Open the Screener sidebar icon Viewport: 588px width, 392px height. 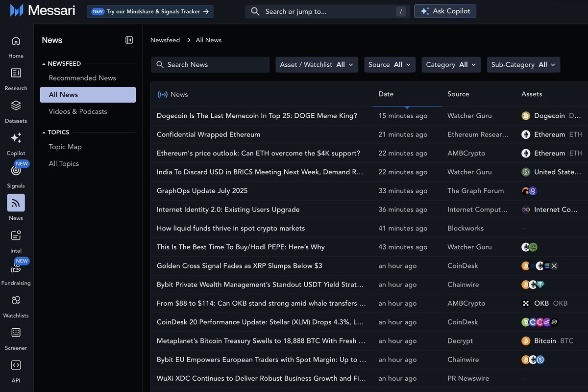tap(16, 333)
